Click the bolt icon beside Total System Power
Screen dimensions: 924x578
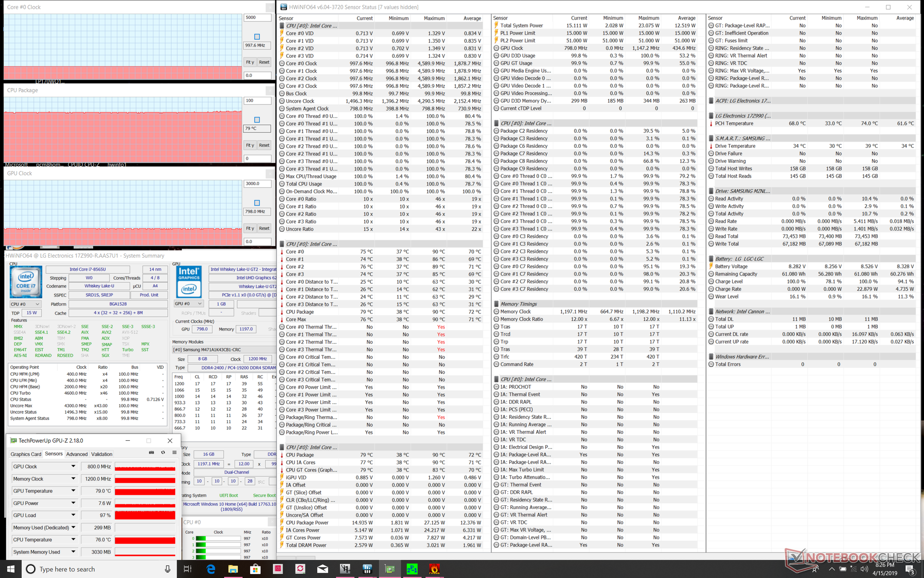click(x=496, y=26)
